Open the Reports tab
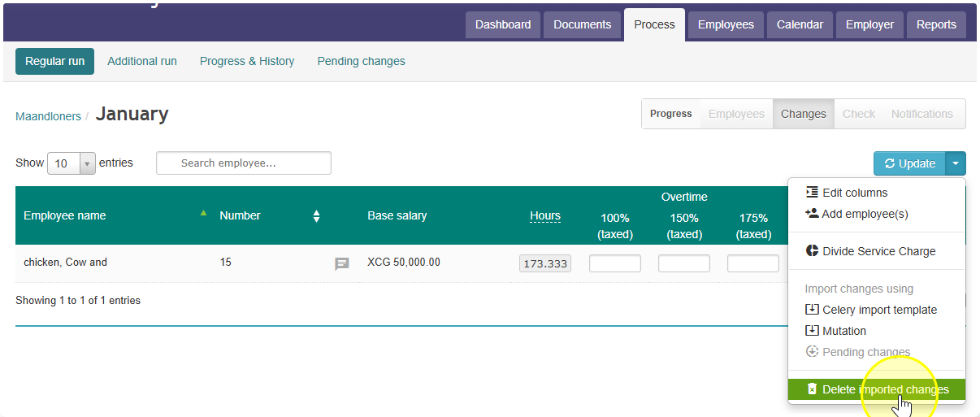The image size is (980, 417). click(936, 24)
